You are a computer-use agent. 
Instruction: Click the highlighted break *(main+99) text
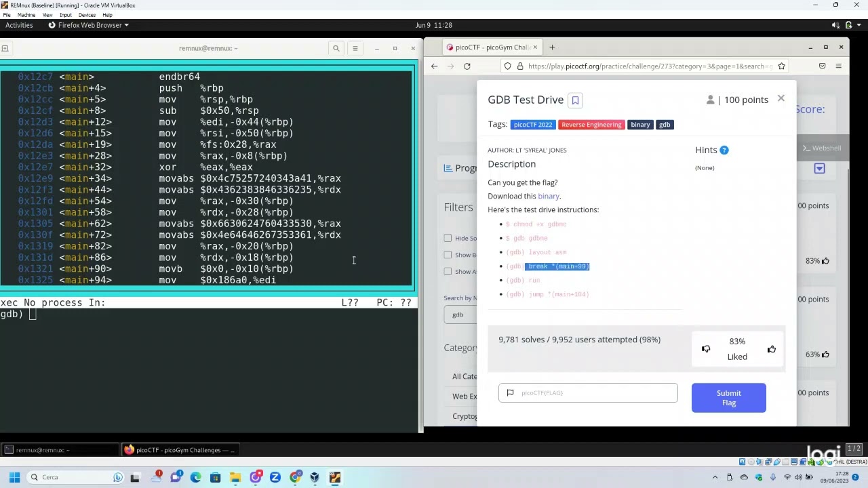558,266
